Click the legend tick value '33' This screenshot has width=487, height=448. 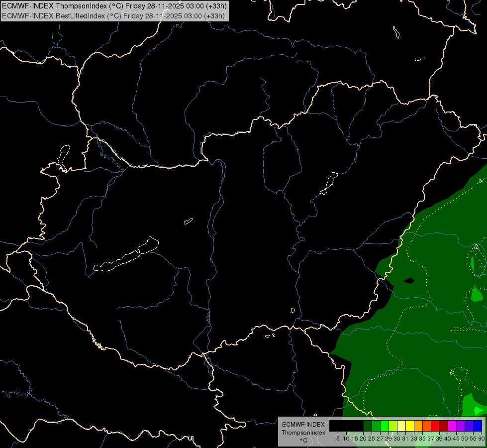tap(414, 439)
